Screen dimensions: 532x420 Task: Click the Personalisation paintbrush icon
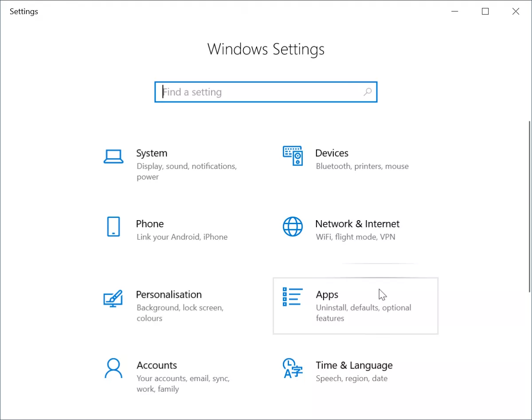pos(113,298)
